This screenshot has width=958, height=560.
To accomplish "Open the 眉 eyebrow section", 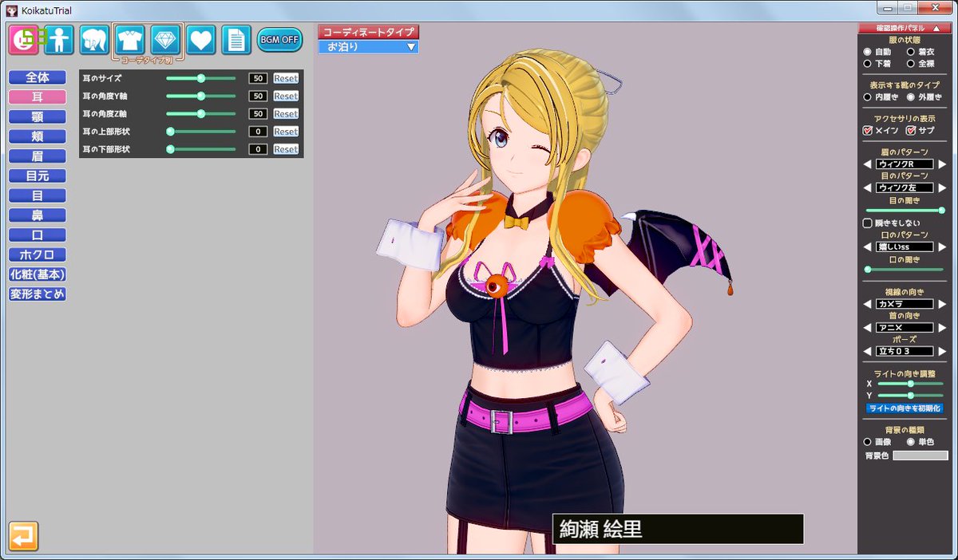I will pyautogui.click(x=38, y=156).
